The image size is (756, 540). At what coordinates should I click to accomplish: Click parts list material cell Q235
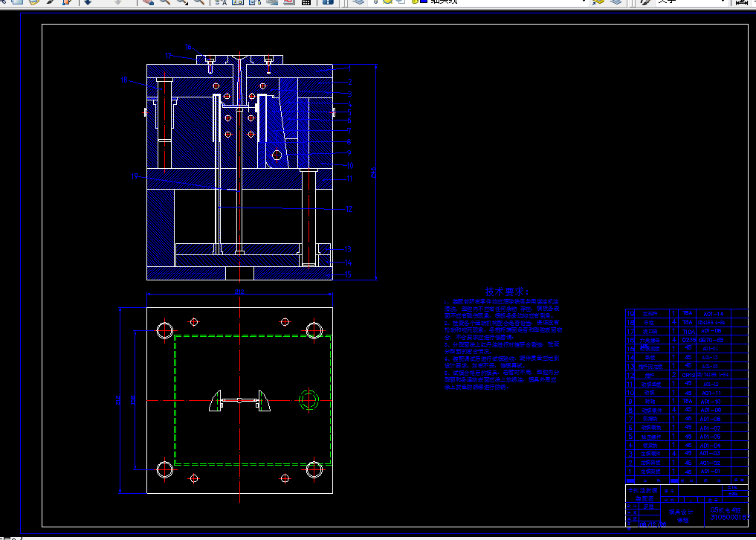coord(688,340)
